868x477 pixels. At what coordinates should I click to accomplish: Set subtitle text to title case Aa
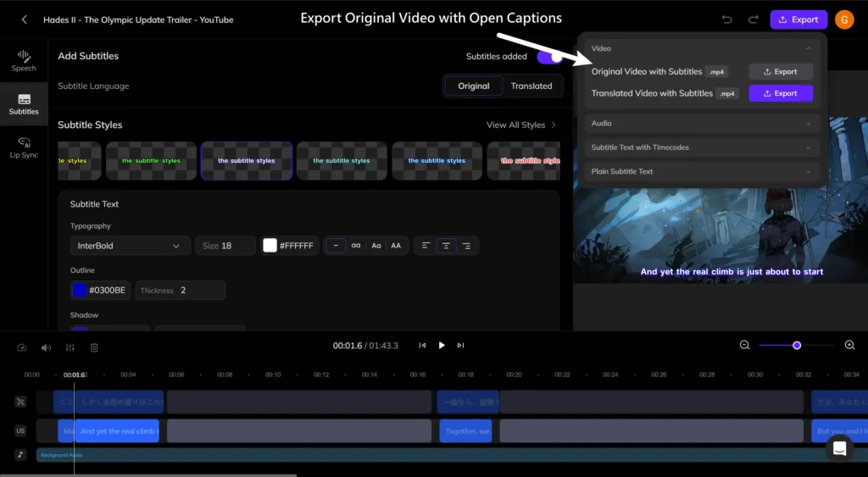point(376,246)
